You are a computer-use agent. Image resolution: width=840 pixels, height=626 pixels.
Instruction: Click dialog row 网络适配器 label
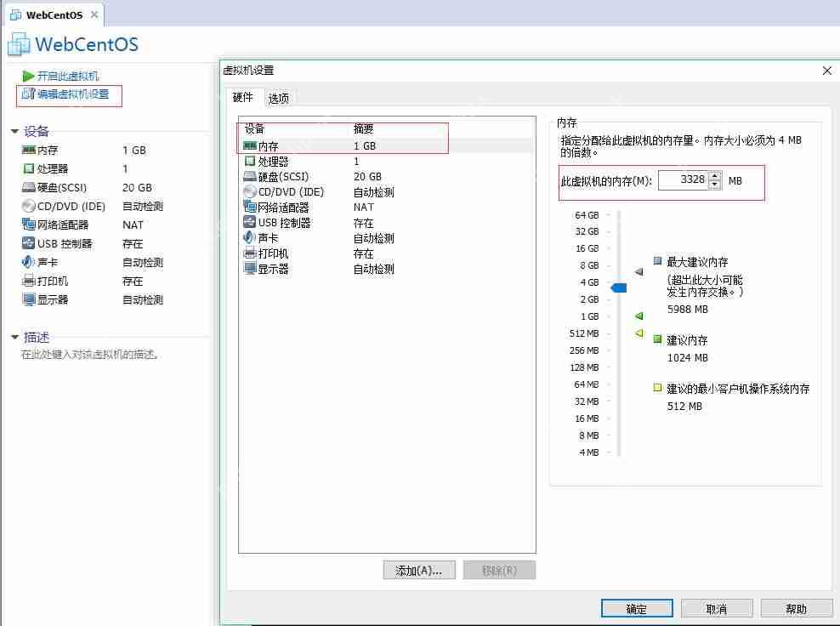click(x=283, y=208)
